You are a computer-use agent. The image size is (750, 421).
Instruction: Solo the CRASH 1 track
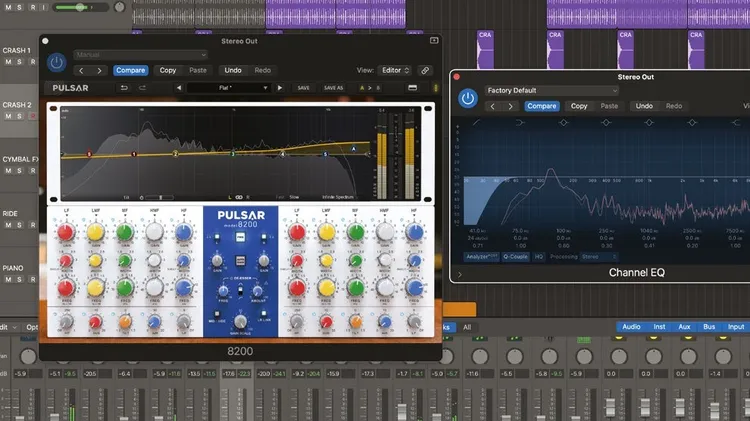(x=20, y=62)
